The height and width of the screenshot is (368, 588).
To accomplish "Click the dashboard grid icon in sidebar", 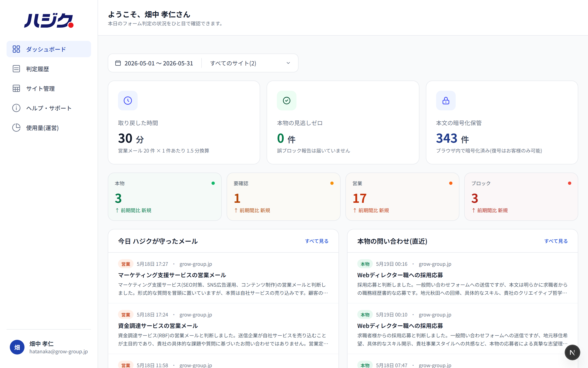I will pyautogui.click(x=16, y=49).
